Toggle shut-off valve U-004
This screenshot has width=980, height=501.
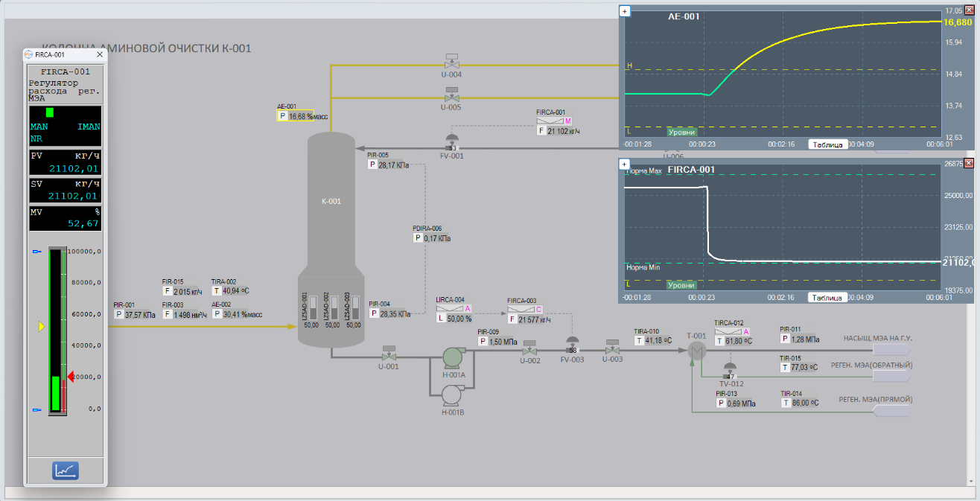point(451,61)
